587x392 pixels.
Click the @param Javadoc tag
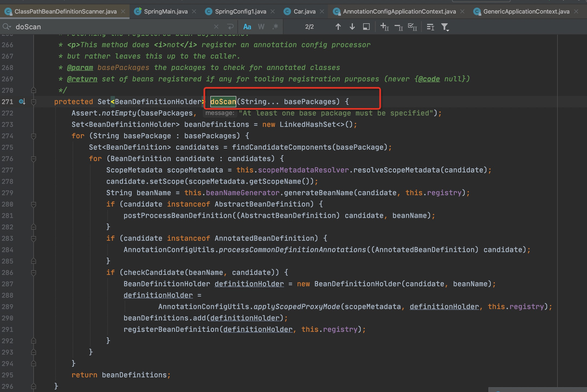(x=80, y=68)
